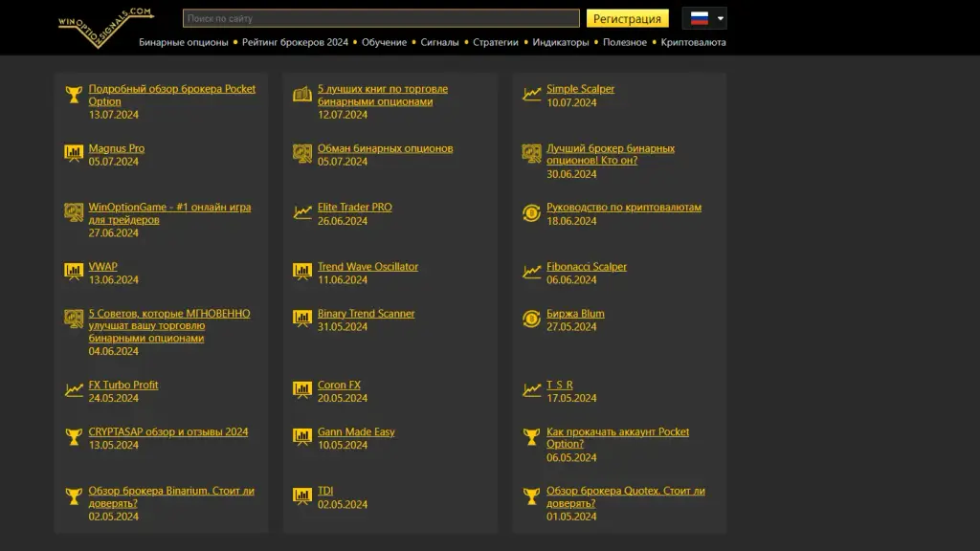Open Обзор брокера Binarium link
Screen dimensions: 980x551
point(171,496)
